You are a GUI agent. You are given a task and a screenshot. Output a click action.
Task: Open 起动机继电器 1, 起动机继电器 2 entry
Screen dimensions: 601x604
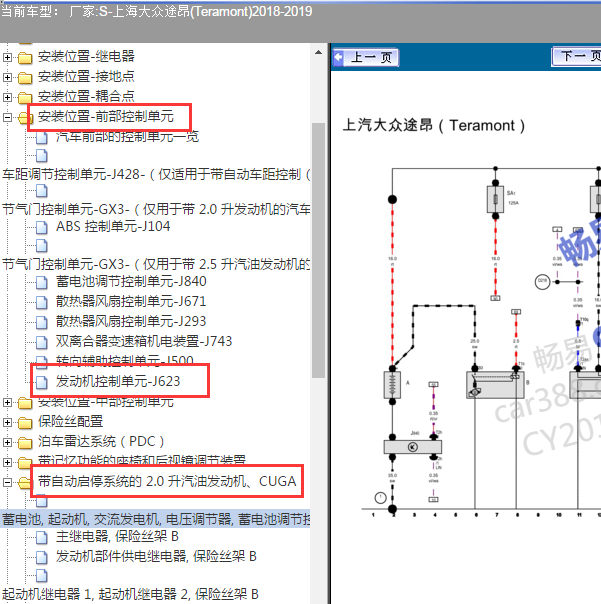tap(130, 594)
